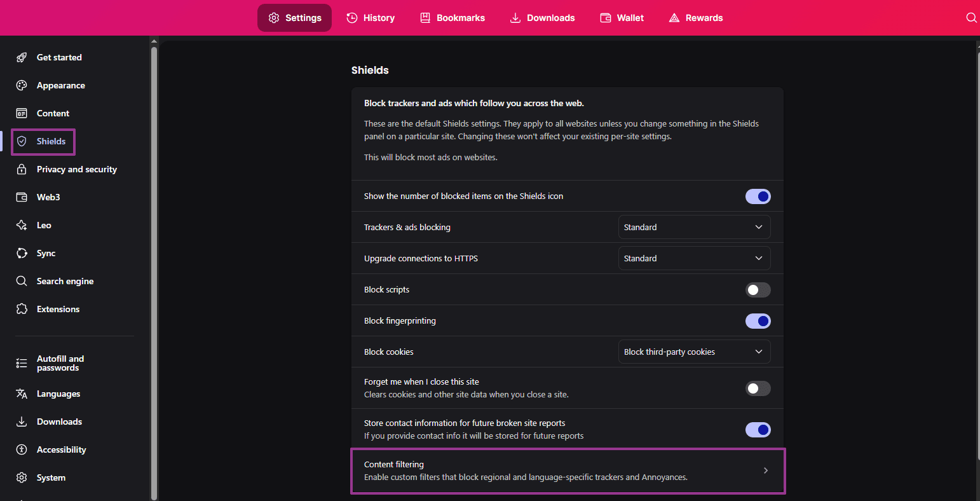Open the Bookmarks section
Screen dimensions: 980x501
coord(453,17)
